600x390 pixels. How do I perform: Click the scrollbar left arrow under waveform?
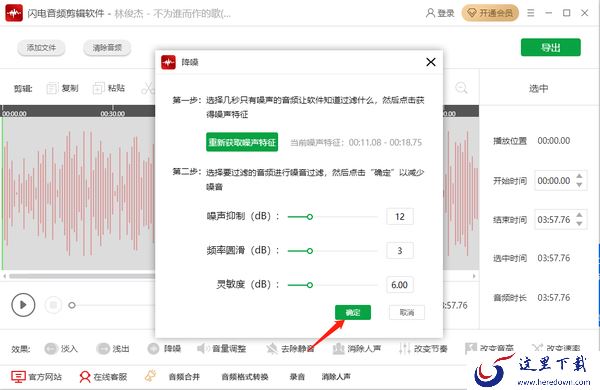[4, 276]
